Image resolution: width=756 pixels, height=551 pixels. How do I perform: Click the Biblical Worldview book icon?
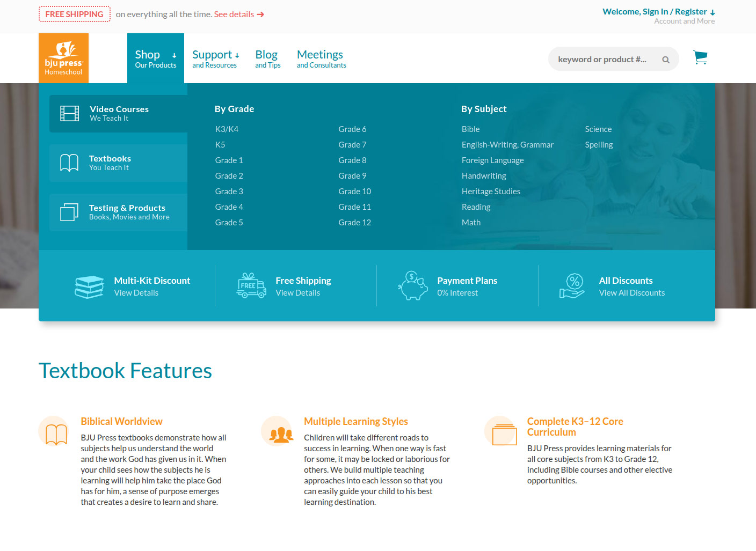pos(56,434)
